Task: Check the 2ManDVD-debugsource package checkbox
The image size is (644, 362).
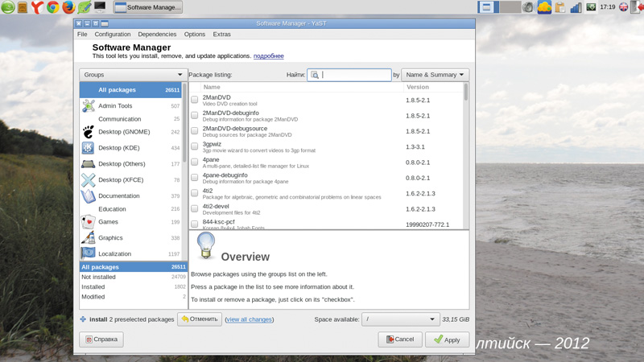Action: click(x=194, y=130)
